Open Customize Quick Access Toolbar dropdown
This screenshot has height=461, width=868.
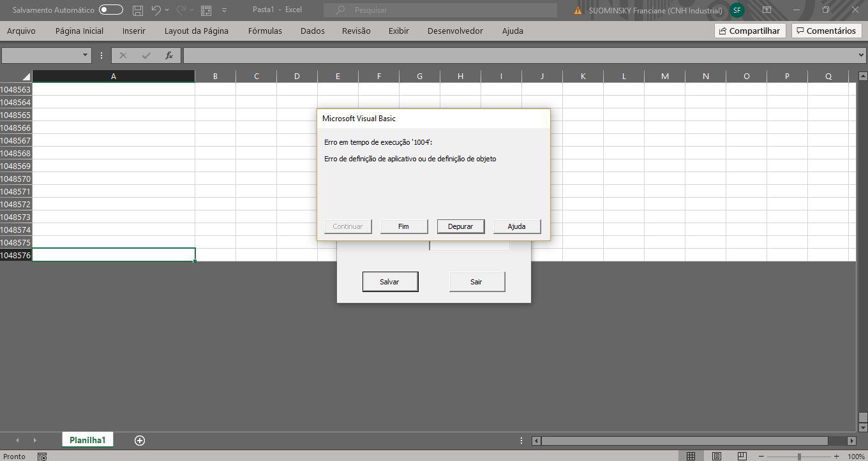coord(224,10)
